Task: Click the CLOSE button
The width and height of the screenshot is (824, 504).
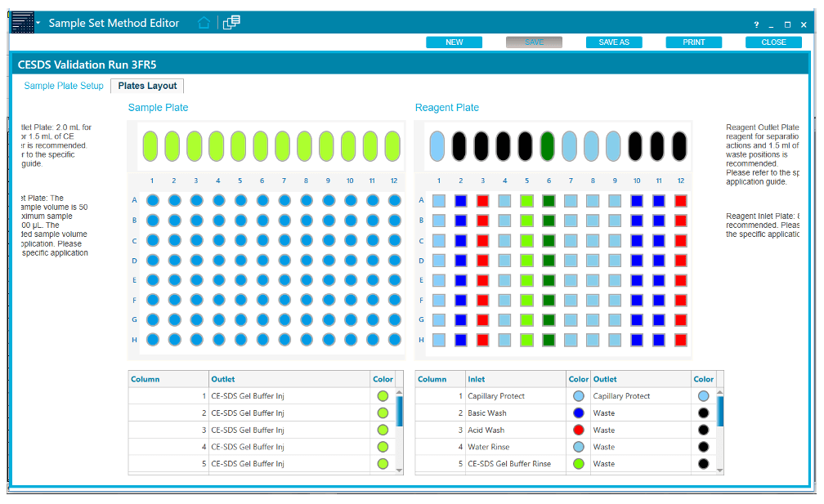Action: pos(773,42)
